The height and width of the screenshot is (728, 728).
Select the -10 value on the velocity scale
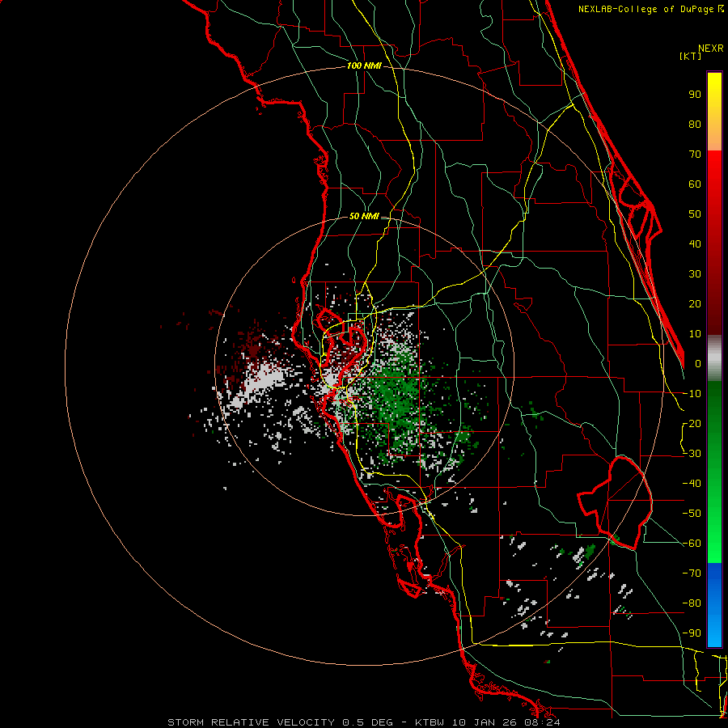tap(692, 394)
